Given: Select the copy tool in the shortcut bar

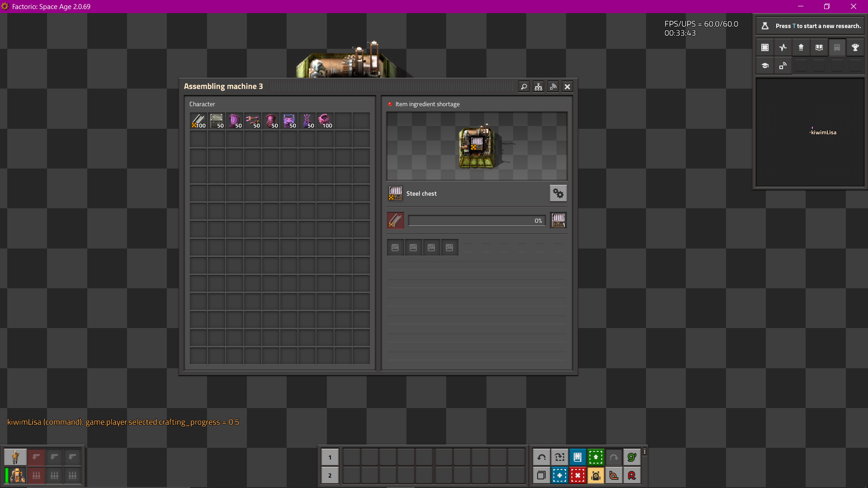Looking at the screenshot, I should tap(541, 475).
